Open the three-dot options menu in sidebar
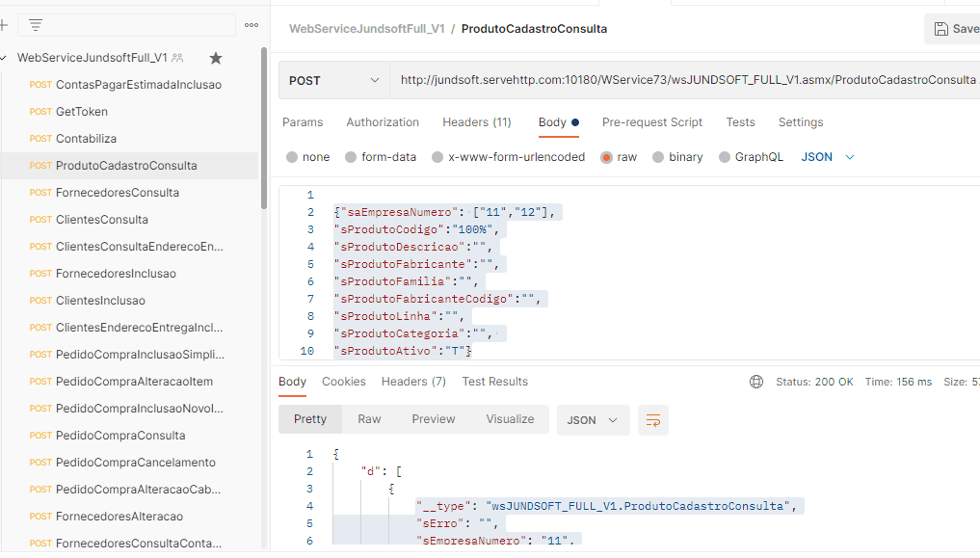The height and width of the screenshot is (558, 980). (252, 25)
